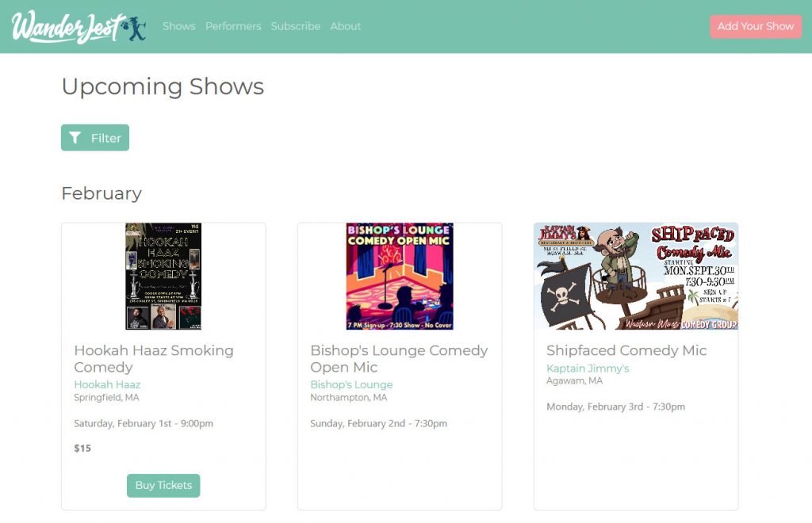Go to the Subscribe page
Screen dimensions: 812x523
click(296, 26)
